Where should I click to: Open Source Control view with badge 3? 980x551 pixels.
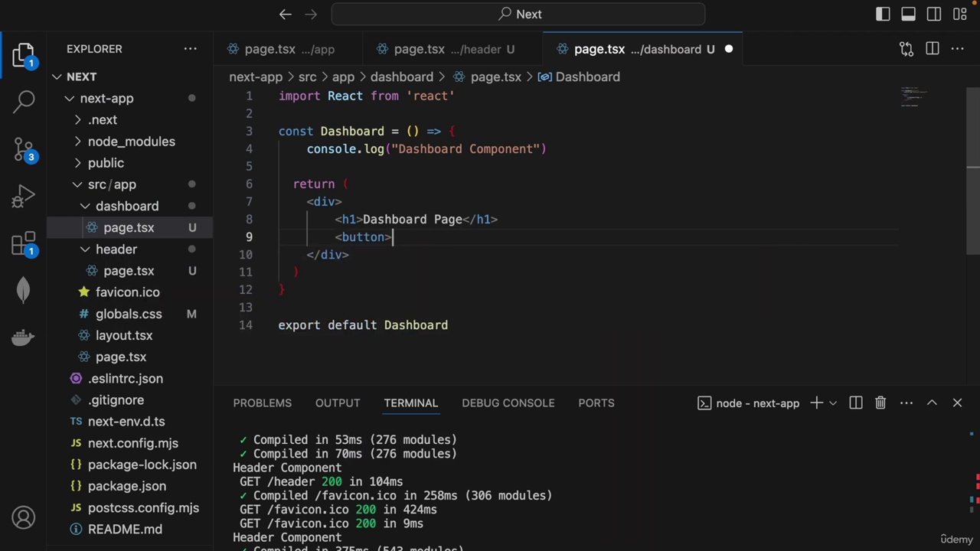tap(24, 148)
